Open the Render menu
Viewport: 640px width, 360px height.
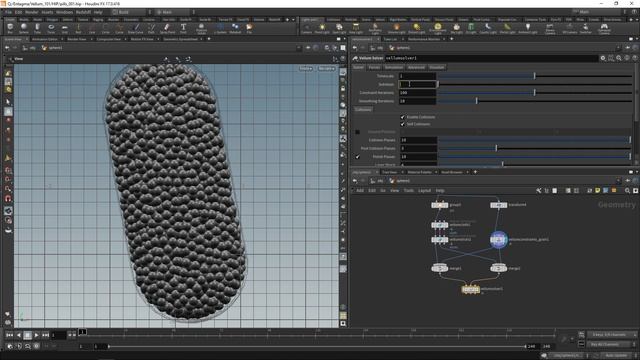(x=31, y=12)
